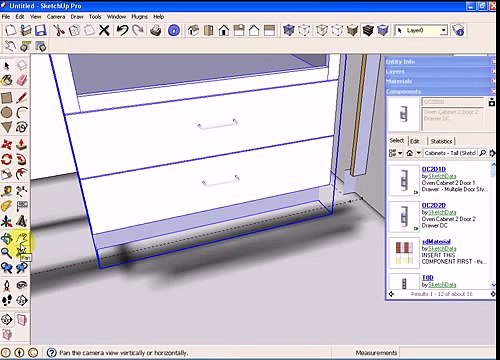Choose the Protractor tool
The image size is (500, 360).
coord(7,206)
